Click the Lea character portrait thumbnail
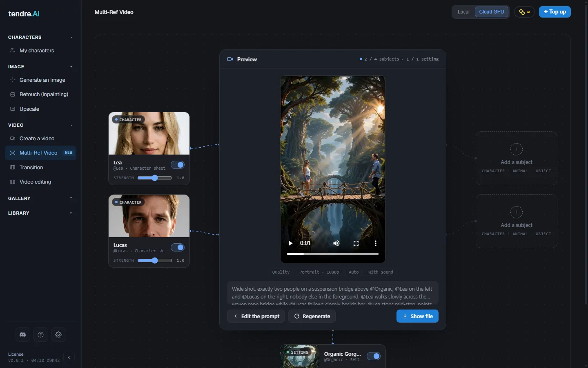Viewport: 588px width, 368px height. [149, 133]
